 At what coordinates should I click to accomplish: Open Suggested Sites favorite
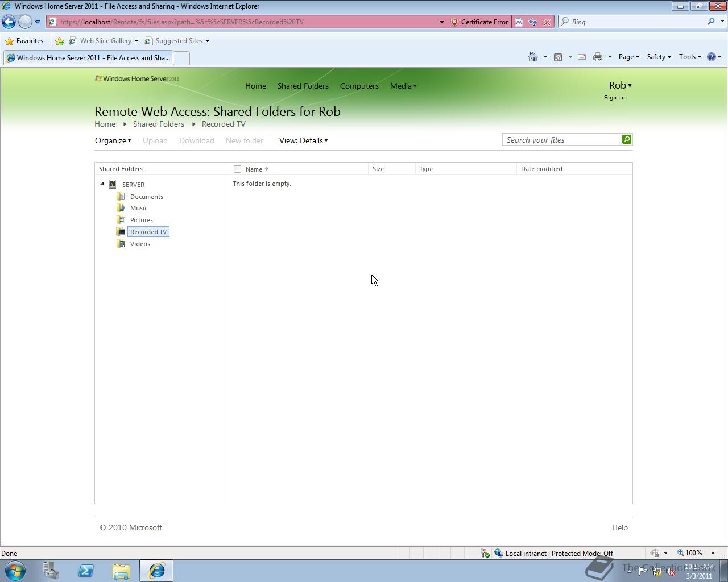tap(177, 41)
